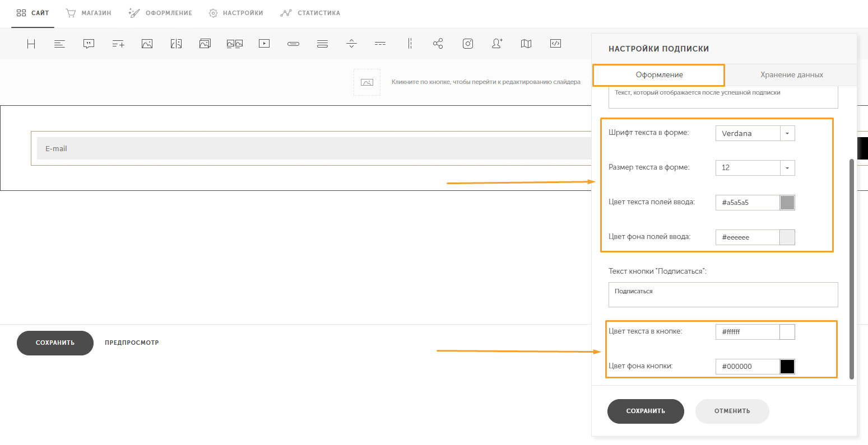Image resolution: width=868 pixels, height=445 pixels.
Task: Click the Текст кнопки "Подписаться" label
Action: point(658,271)
